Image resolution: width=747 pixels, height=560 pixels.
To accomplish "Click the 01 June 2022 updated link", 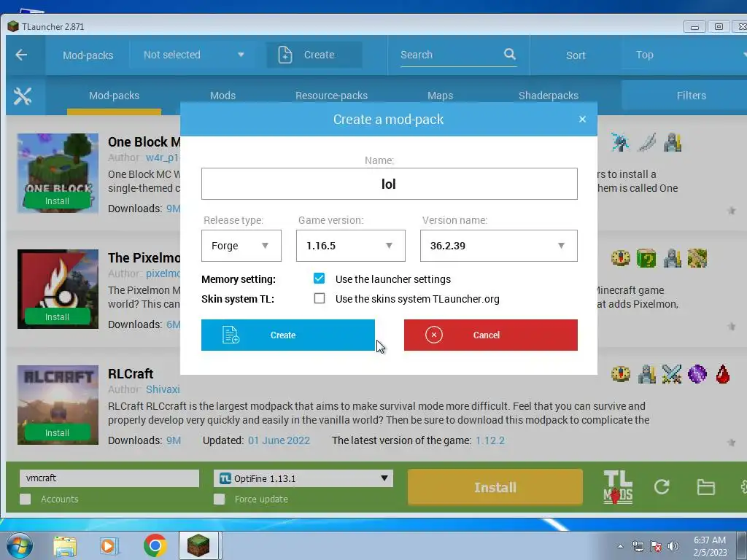I will pyautogui.click(x=279, y=440).
